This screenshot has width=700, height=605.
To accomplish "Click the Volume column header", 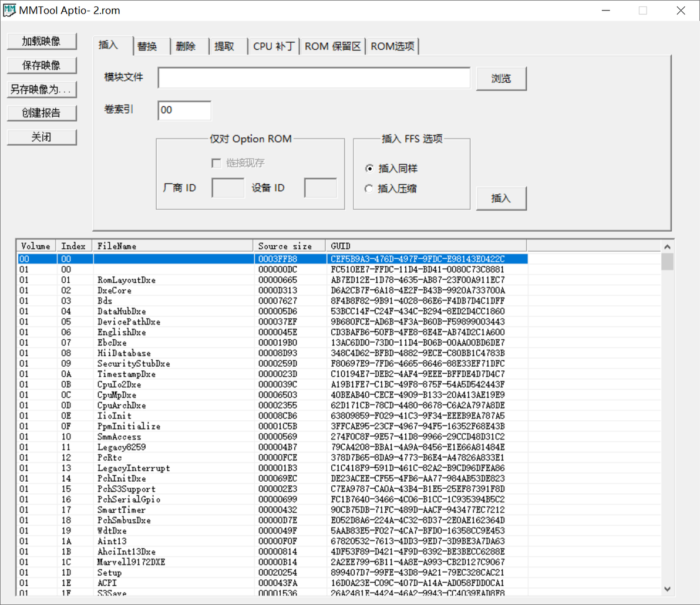I will pos(36,246).
